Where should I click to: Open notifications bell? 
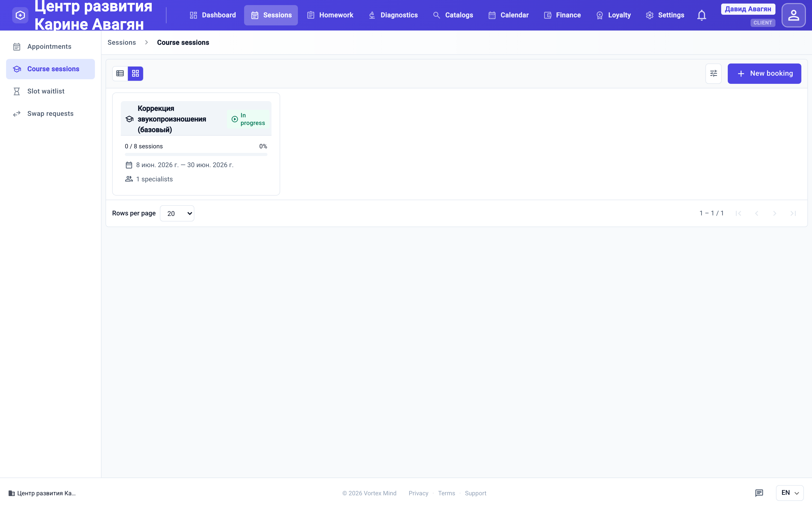[x=702, y=15]
